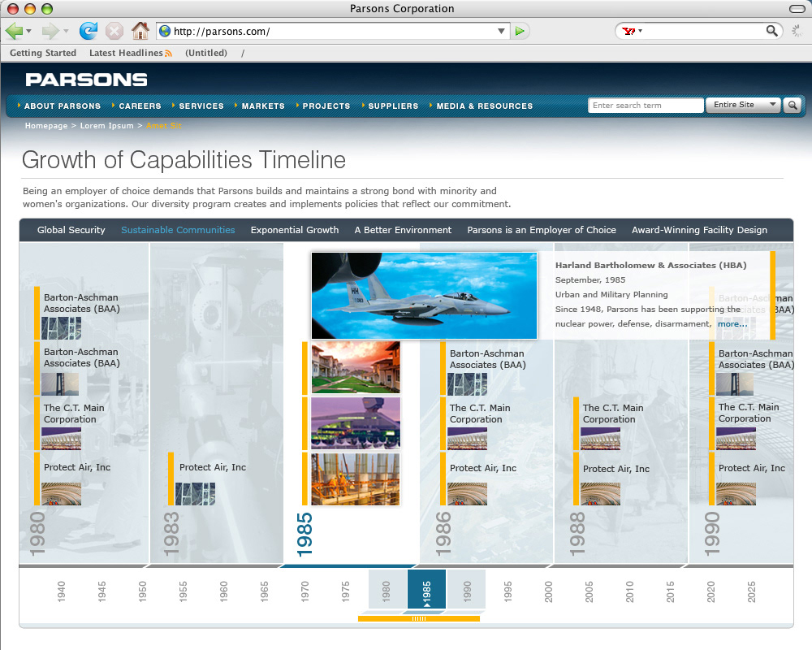Click the Enter search term field
Screen dimensions: 812x650
pyautogui.click(x=646, y=106)
